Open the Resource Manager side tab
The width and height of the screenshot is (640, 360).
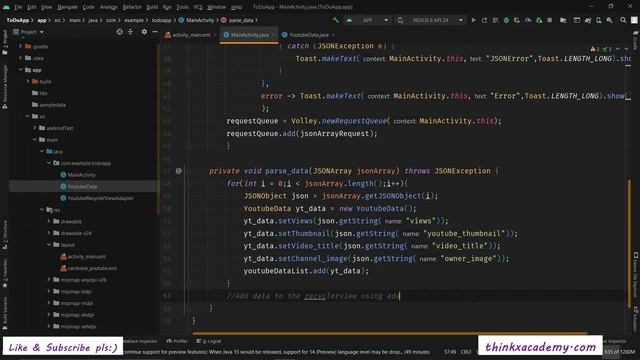(x=4, y=87)
